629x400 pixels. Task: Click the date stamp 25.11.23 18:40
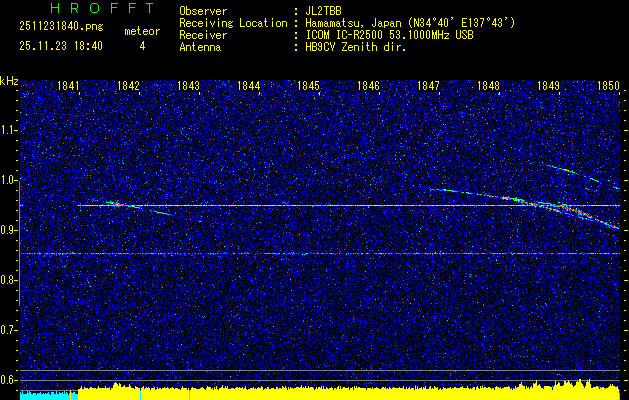click(x=61, y=46)
